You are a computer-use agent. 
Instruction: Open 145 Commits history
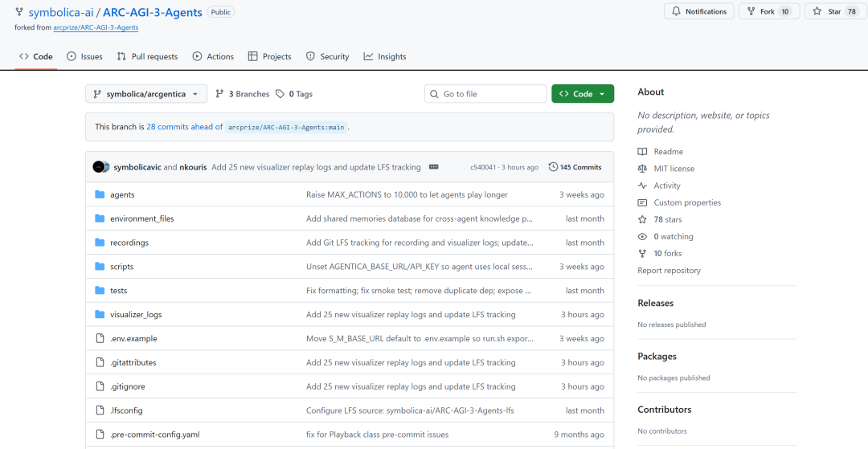tap(575, 167)
